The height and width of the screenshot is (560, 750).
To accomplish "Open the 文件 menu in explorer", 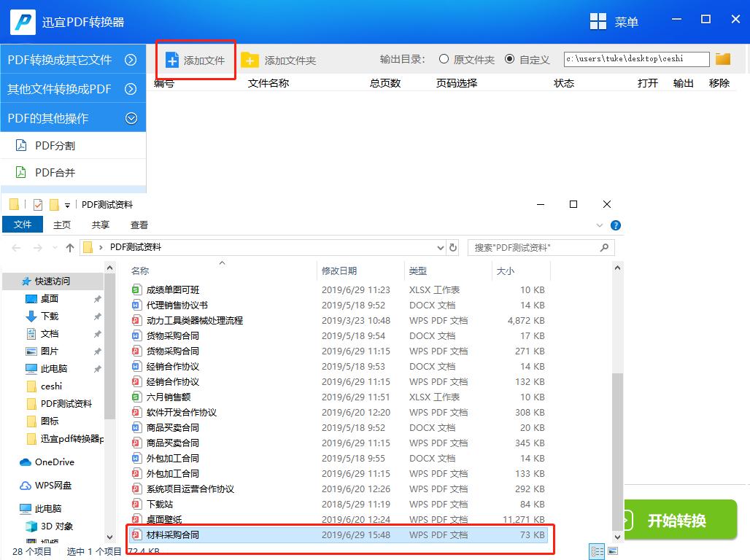I will point(23,224).
